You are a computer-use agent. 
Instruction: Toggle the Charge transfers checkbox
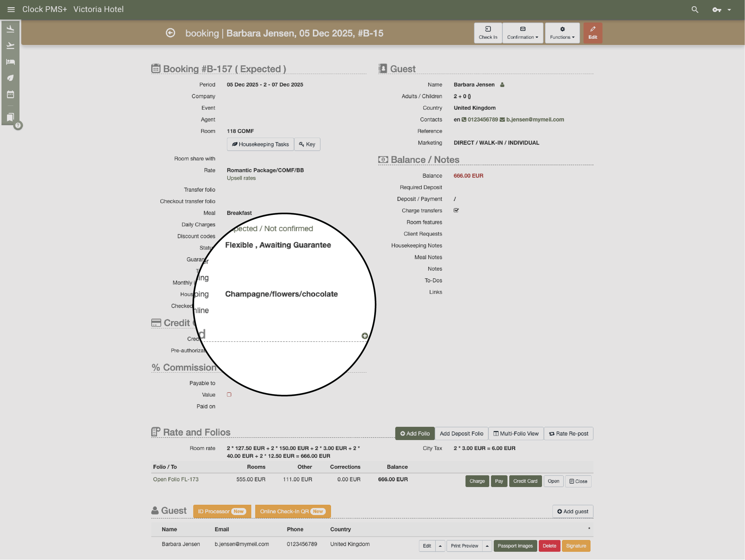point(456,210)
